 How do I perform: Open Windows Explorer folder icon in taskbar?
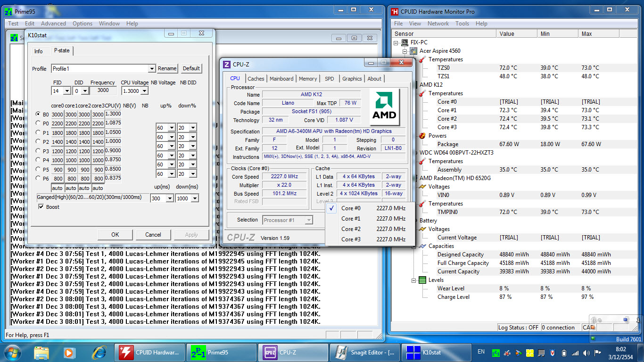tap(41, 352)
